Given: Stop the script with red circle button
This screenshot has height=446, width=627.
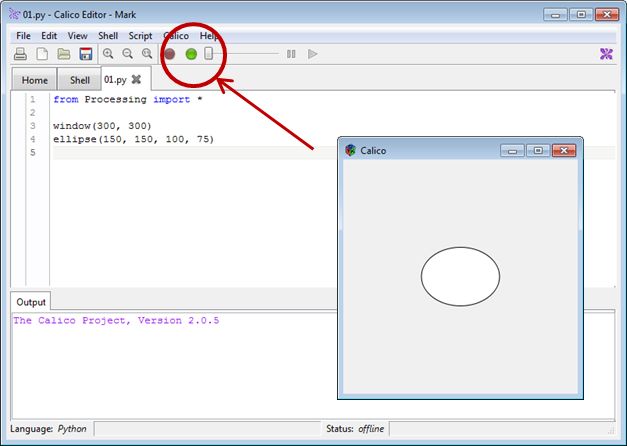Looking at the screenshot, I should [x=170, y=54].
